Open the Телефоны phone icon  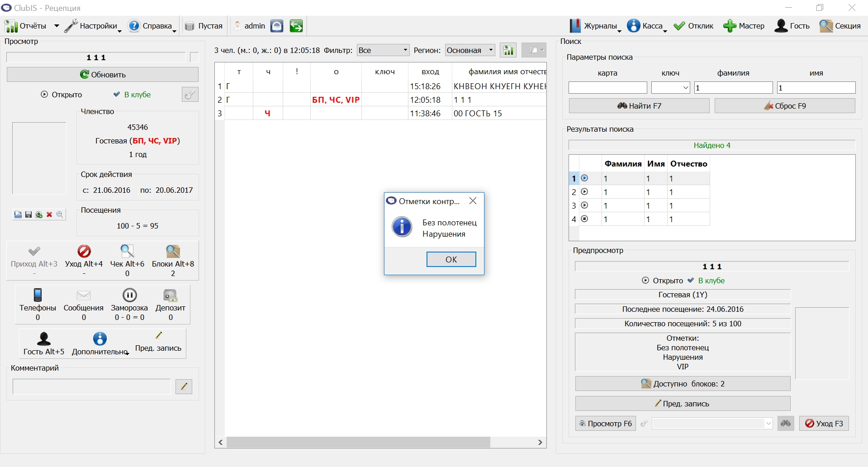tap(38, 295)
